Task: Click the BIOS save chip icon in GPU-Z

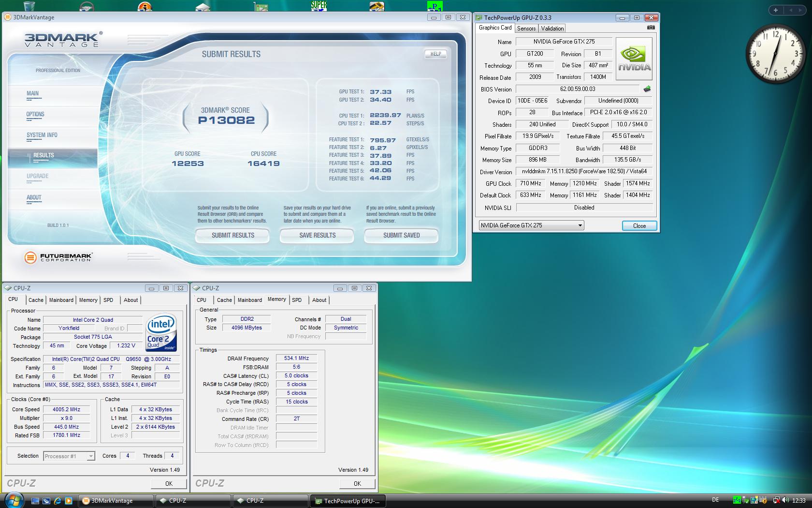Action: 647,89
